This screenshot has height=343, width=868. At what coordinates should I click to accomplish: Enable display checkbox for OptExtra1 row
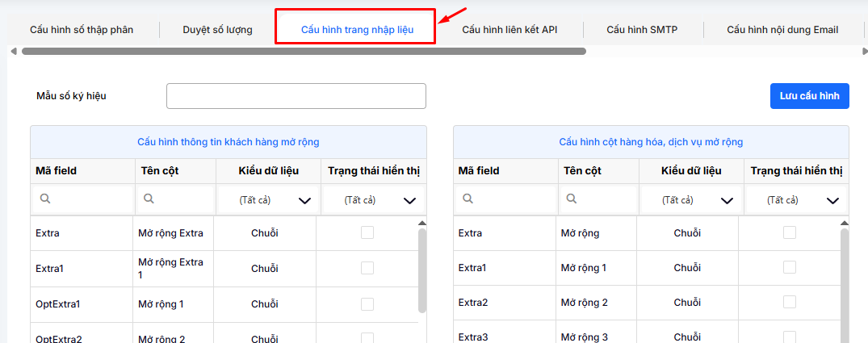[x=367, y=304]
